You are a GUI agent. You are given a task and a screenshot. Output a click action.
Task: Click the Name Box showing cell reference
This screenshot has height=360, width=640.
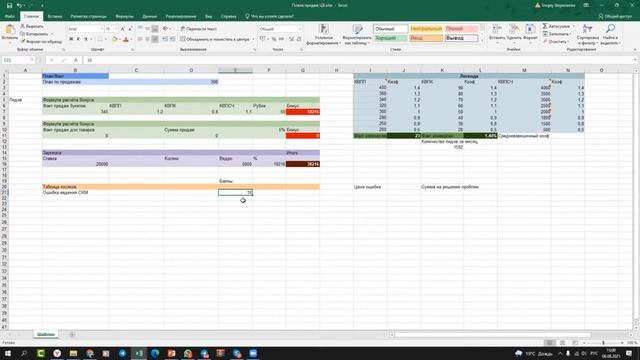pos(18,60)
